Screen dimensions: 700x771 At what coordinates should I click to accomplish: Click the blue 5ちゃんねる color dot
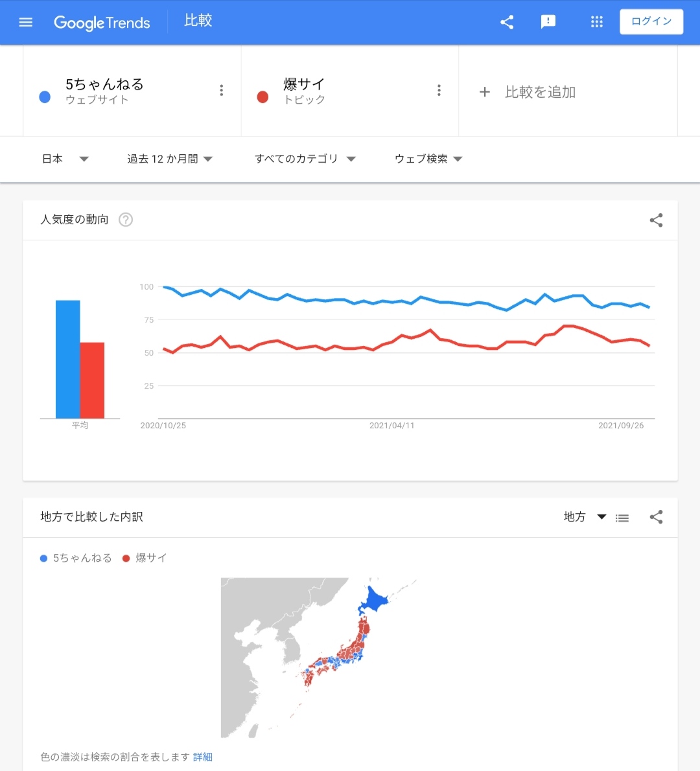(45, 97)
